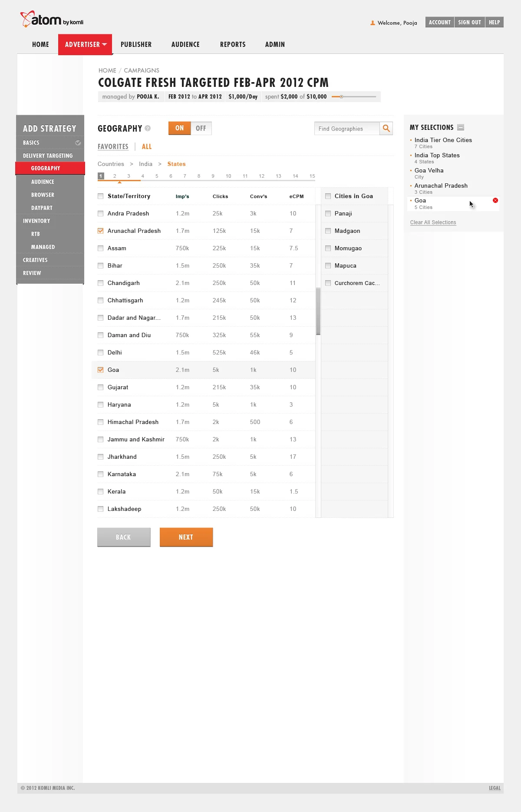
Task: Click the states list scrollbar thumb
Action: [x=318, y=312]
